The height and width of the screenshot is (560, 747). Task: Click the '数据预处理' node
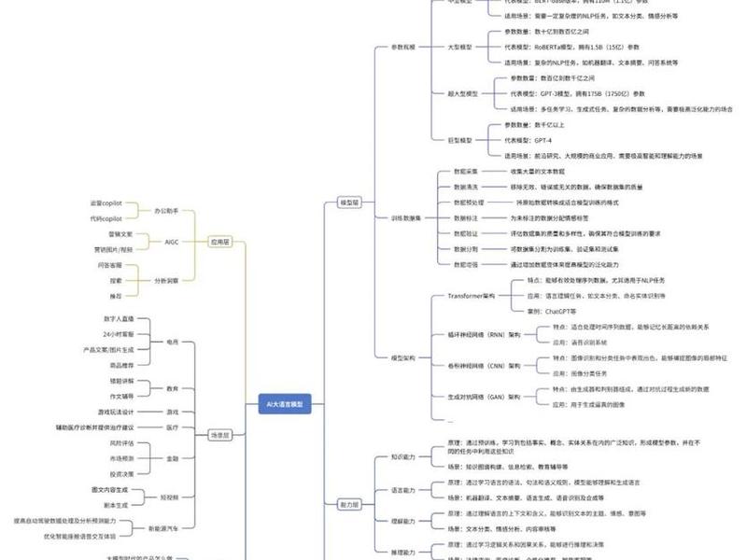(469, 203)
